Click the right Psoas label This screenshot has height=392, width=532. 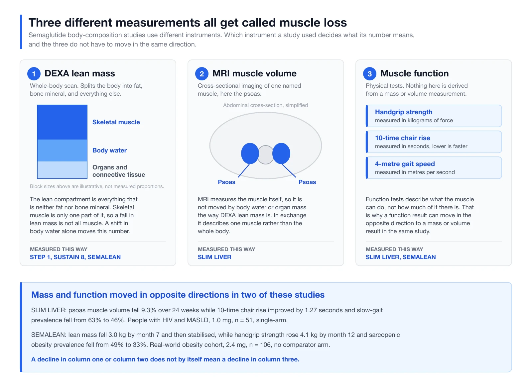[307, 182]
